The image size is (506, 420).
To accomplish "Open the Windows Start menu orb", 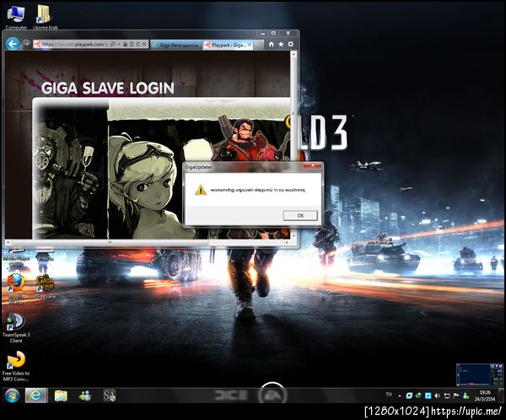I will [x=13, y=396].
